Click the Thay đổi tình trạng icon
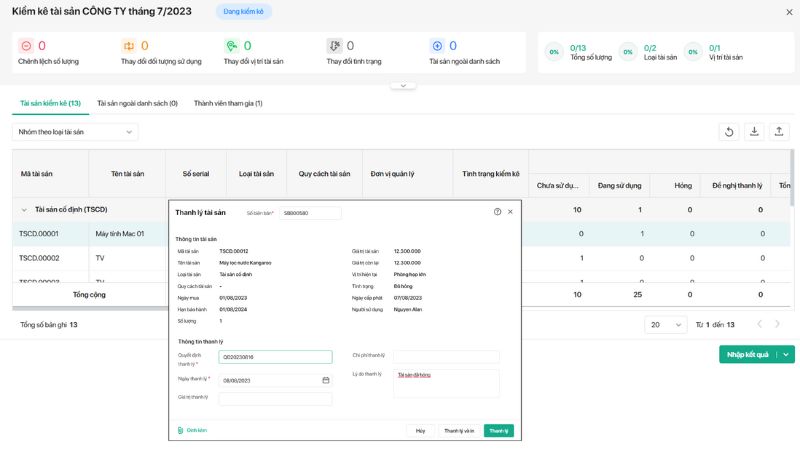This screenshot has width=800, height=450. pyautogui.click(x=334, y=47)
